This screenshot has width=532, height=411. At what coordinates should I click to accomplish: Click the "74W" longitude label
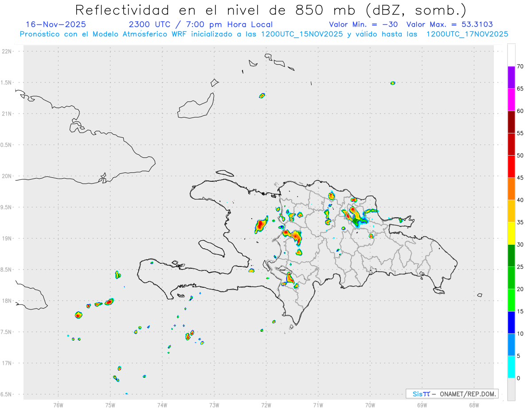[162, 405]
